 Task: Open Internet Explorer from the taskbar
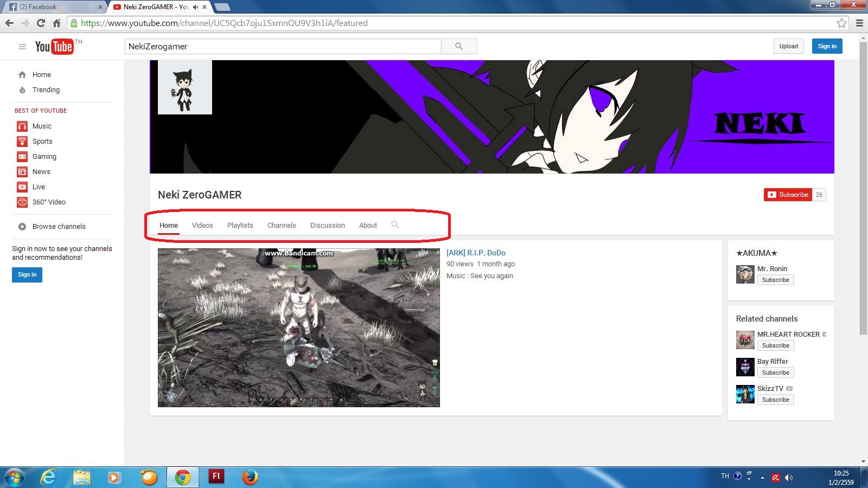48,477
